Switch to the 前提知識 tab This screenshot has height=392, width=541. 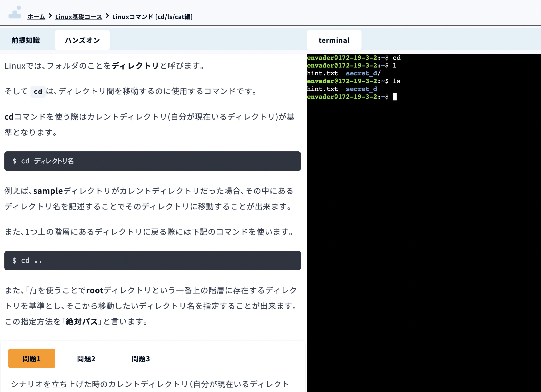tap(26, 40)
